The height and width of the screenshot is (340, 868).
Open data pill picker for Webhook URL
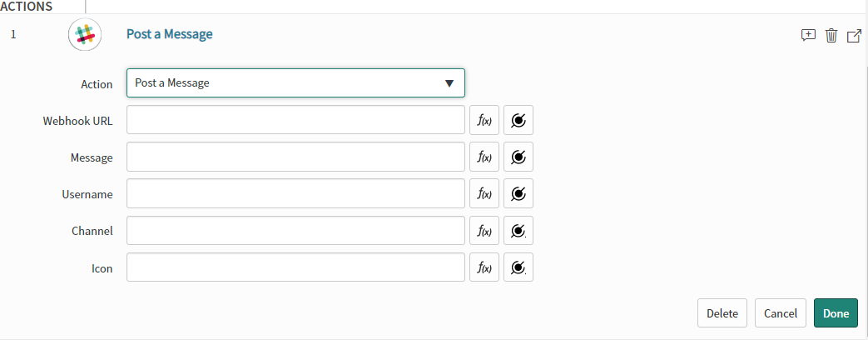point(518,120)
